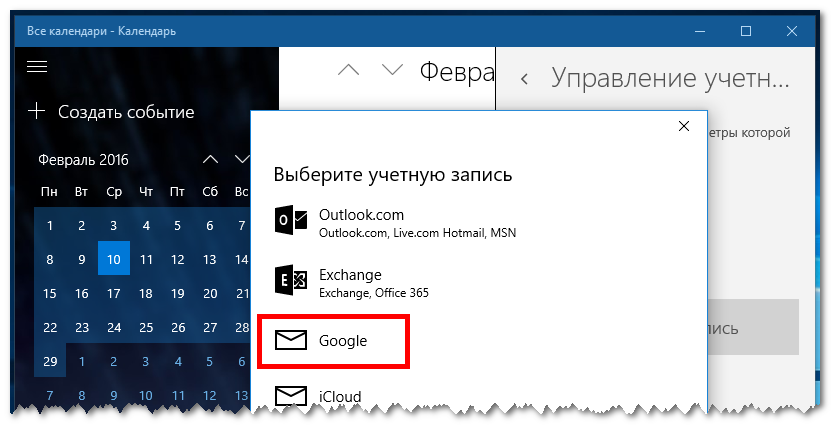
Task: Minimize the Календарь window
Action: click(700, 31)
